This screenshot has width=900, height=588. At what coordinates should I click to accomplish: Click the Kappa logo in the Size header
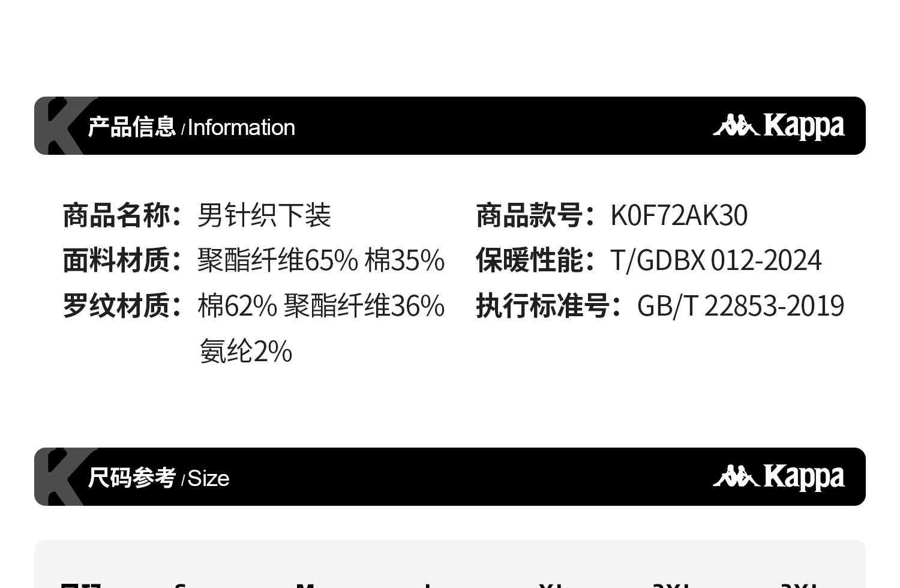(x=778, y=477)
